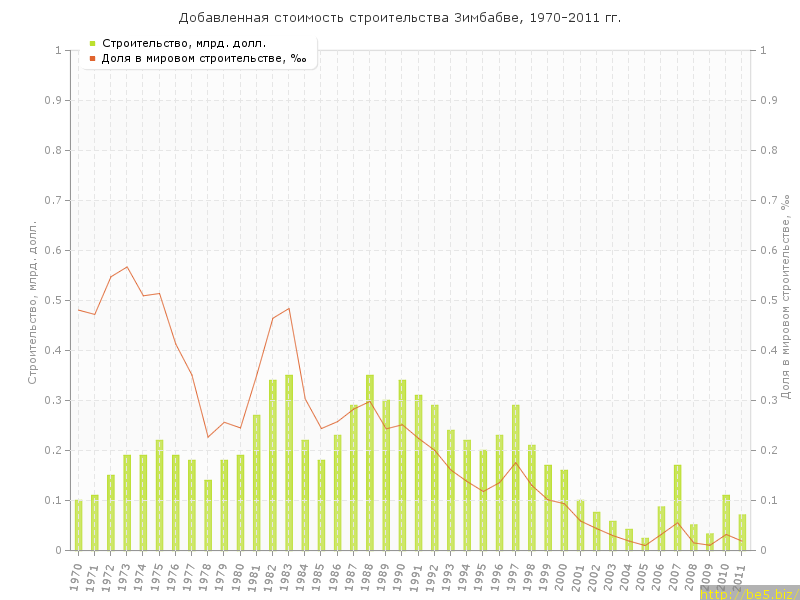Click the orange line peak at 1973
This screenshot has width=800, height=600.
coord(127,267)
